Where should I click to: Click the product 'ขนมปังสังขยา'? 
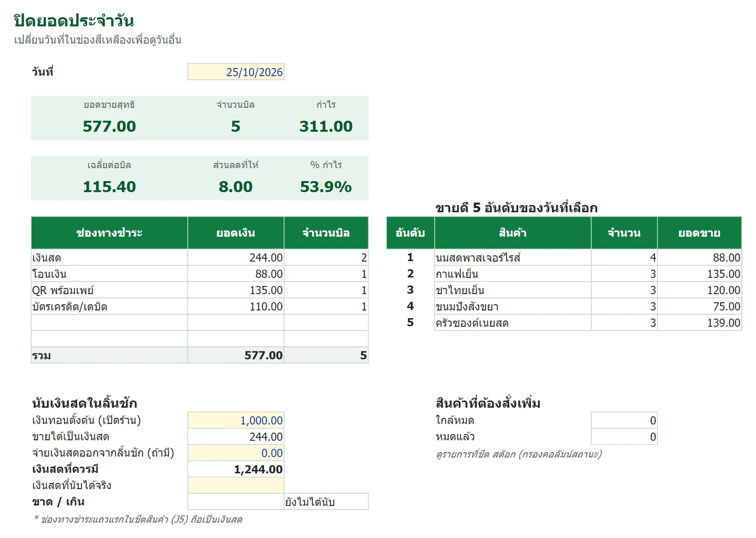click(513, 306)
